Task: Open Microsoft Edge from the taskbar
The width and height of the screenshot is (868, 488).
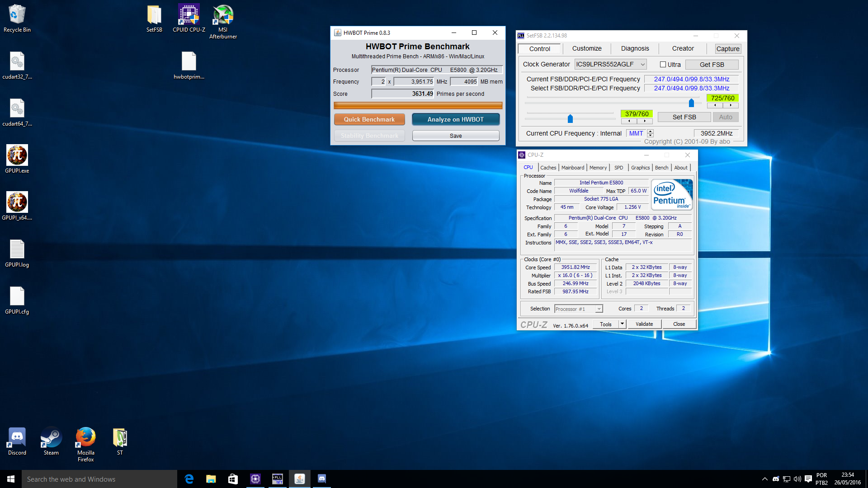Action: (x=189, y=479)
